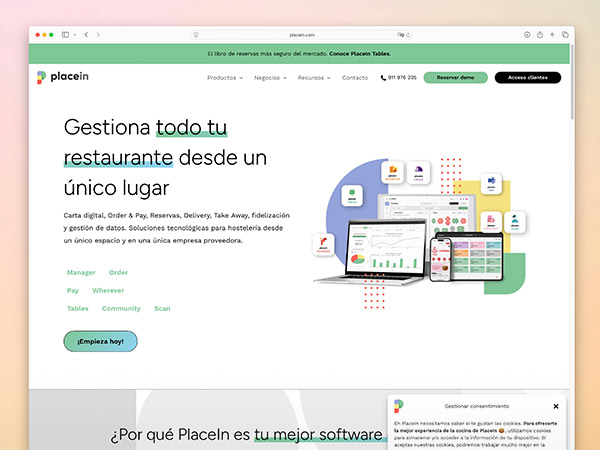Click the Gestionar consentimiento popup title
Viewport: 600px width, 450px height.
pyautogui.click(x=476, y=406)
